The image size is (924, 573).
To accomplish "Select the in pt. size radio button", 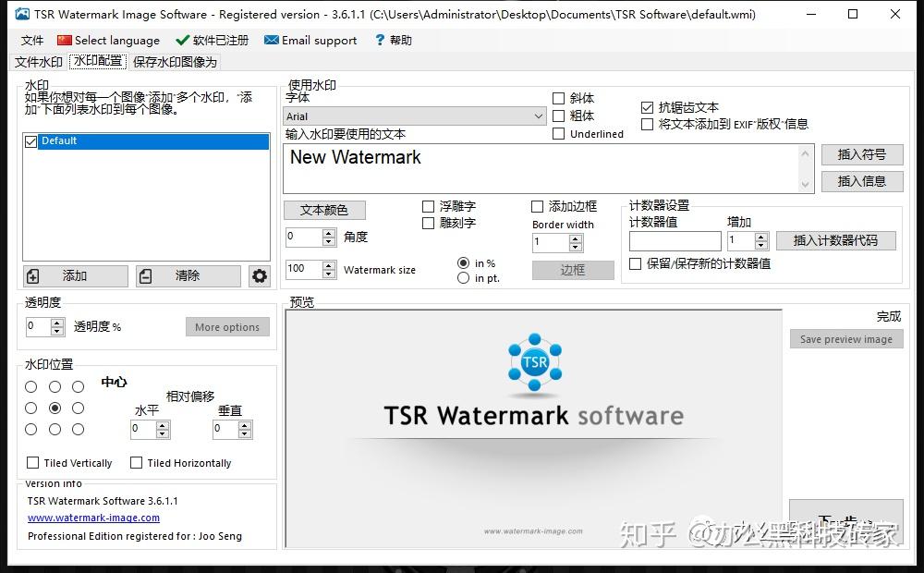I will [x=464, y=277].
